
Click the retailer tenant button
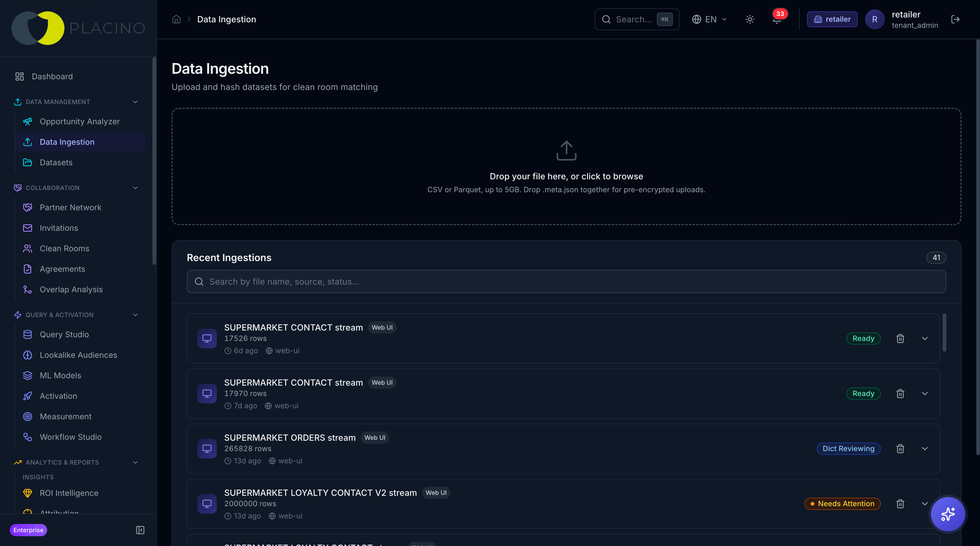[x=832, y=19]
